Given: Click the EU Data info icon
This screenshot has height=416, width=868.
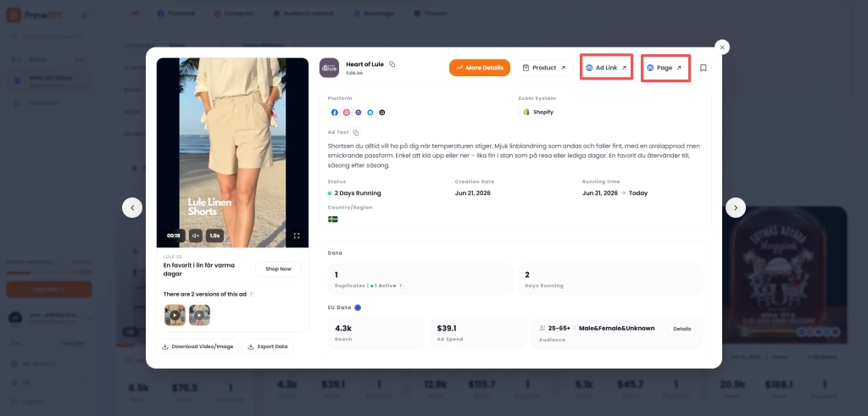Looking at the screenshot, I should (x=358, y=308).
